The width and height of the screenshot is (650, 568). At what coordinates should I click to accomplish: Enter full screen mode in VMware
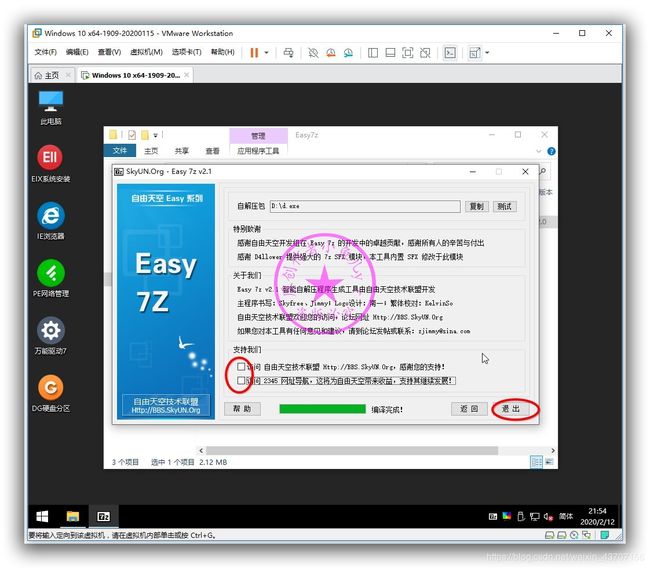pos(407,53)
